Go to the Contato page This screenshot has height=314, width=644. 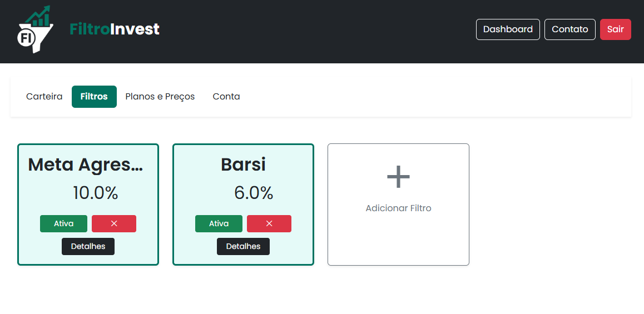point(569,29)
